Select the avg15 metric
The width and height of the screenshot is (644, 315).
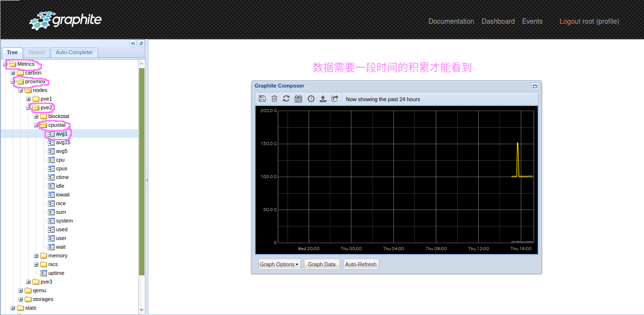63,142
